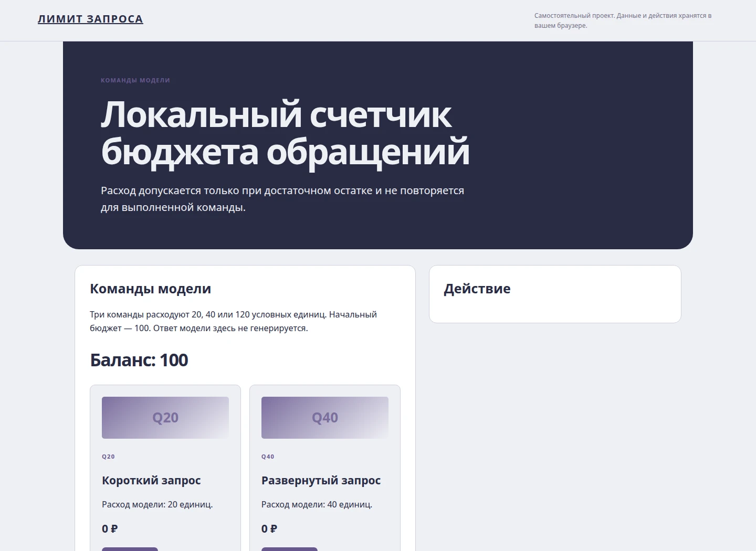
Task: Open the ЛИМИТ ЗАПРОСА header link
Action: point(90,19)
